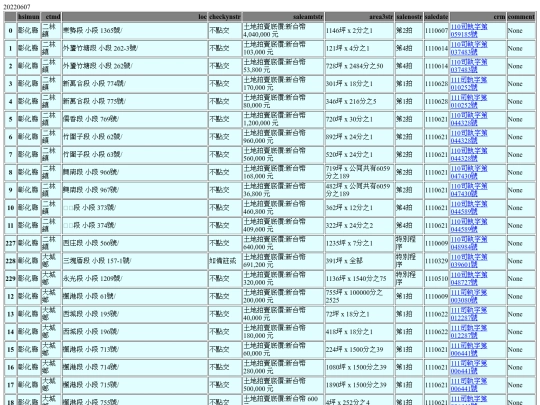This screenshot has width=540, height=405.
Task: Open the crm link in row 228
Action: click(469, 261)
